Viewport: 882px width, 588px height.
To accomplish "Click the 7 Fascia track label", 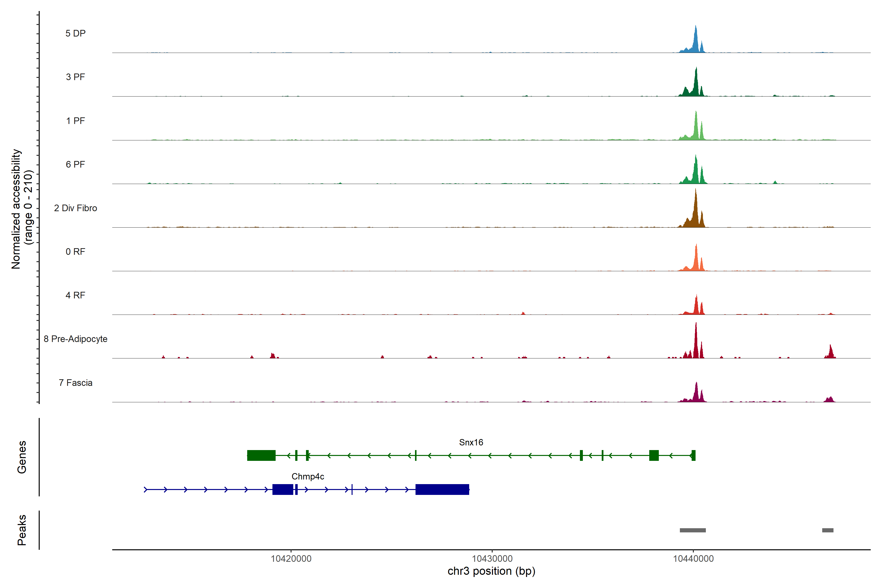I will pyautogui.click(x=75, y=383).
